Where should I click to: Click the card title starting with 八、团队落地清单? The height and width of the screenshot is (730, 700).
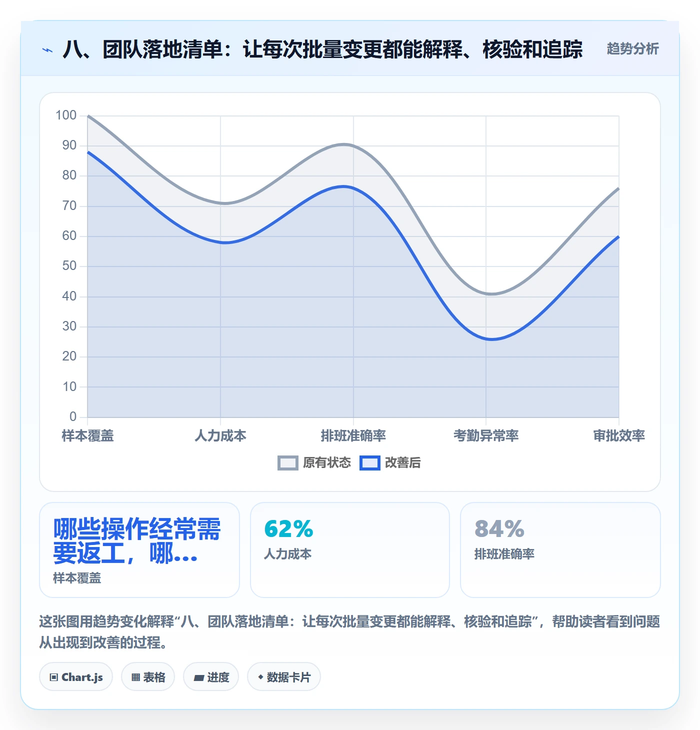coord(322,49)
